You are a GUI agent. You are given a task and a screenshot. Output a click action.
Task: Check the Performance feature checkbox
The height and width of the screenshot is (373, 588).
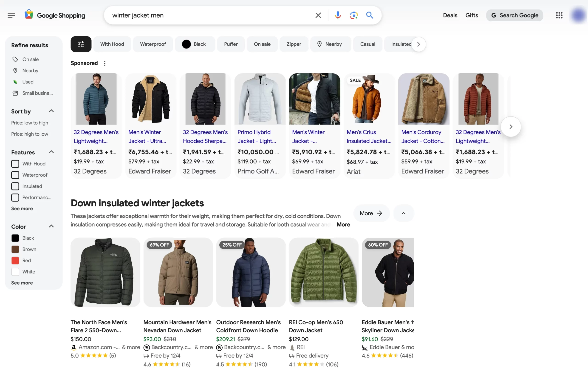click(x=15, y=197)
